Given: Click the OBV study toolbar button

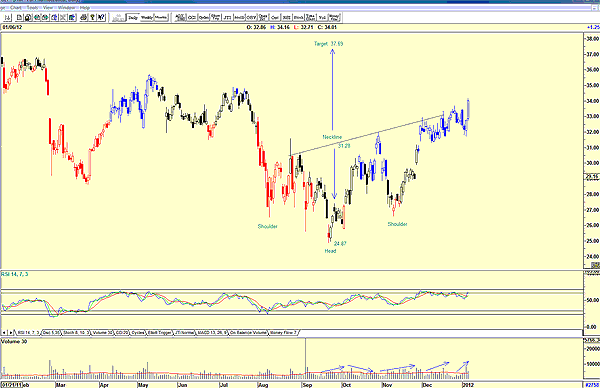Looking at the screenshot, I should 251,17.
